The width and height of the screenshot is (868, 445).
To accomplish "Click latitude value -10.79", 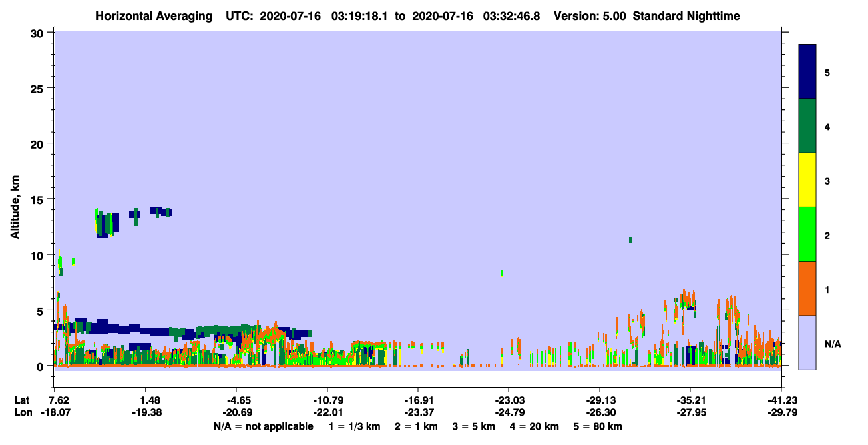I will tap(327, 400).
